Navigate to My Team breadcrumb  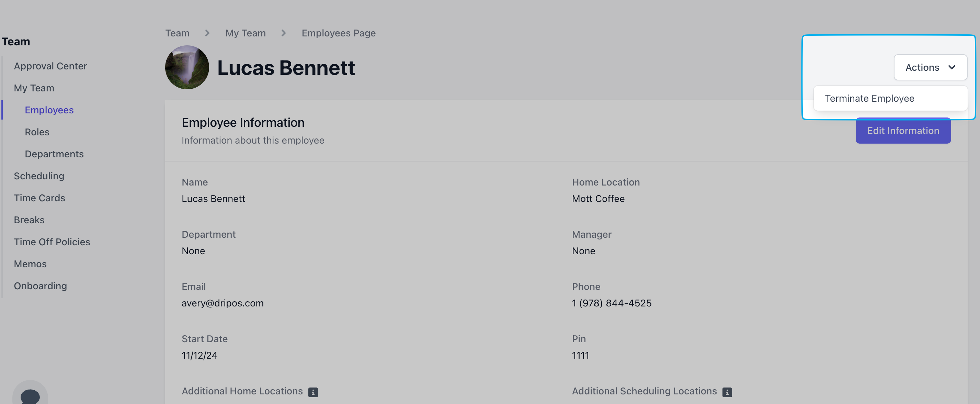click(246, 33)
